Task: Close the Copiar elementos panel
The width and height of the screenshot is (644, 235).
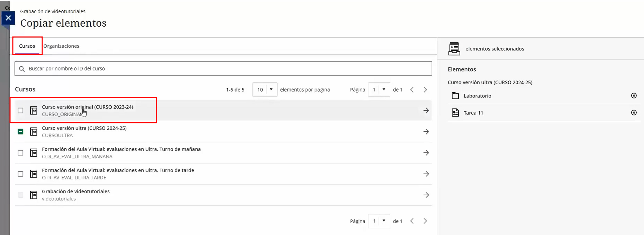Action: [x=8, y=18]
